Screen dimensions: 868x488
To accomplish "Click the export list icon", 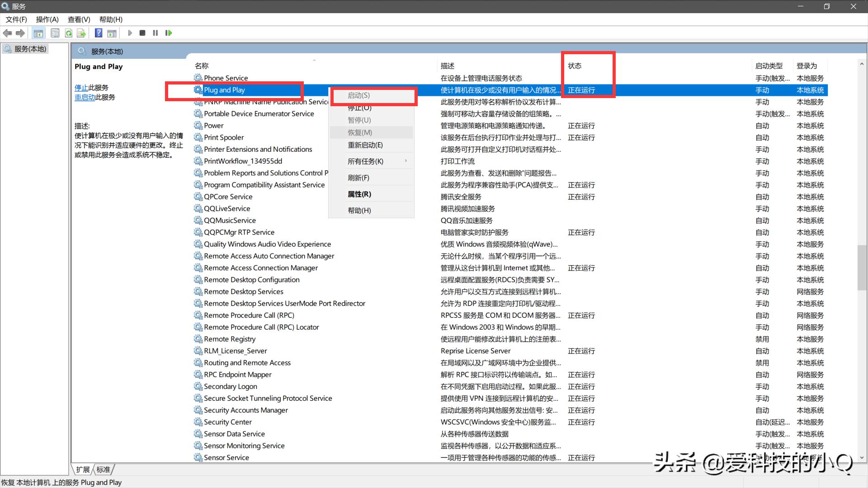I will (81, 33).
